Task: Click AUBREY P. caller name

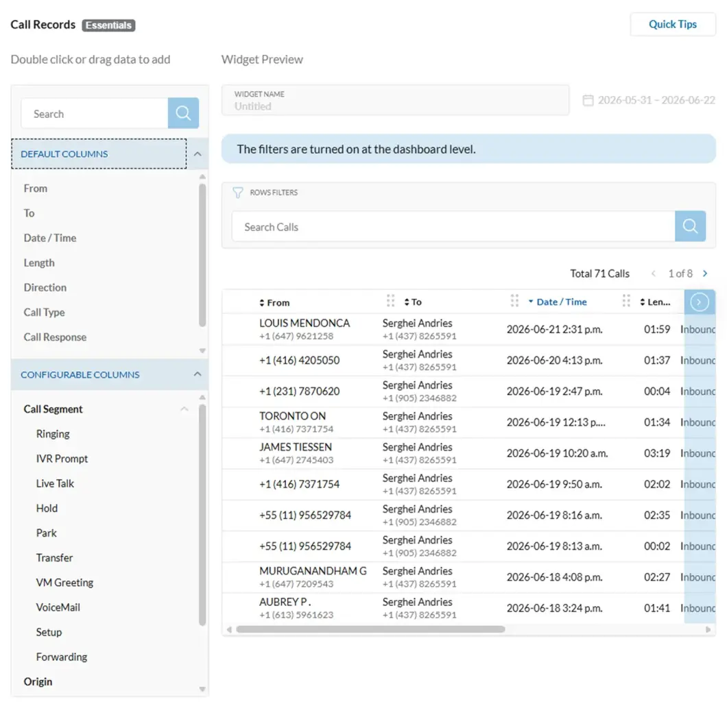Action: 285,602
